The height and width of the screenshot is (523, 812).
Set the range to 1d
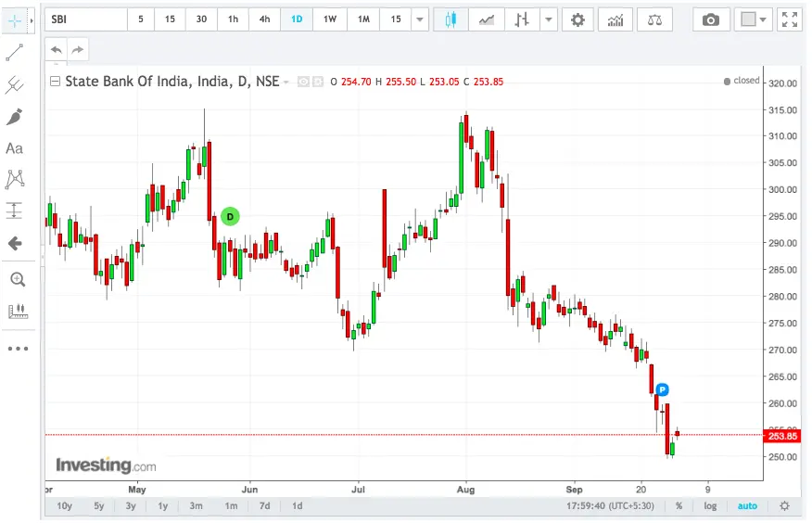pos(297,506)
